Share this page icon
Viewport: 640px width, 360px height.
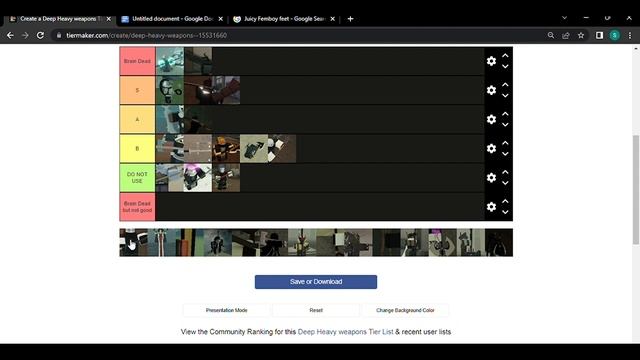566,36
